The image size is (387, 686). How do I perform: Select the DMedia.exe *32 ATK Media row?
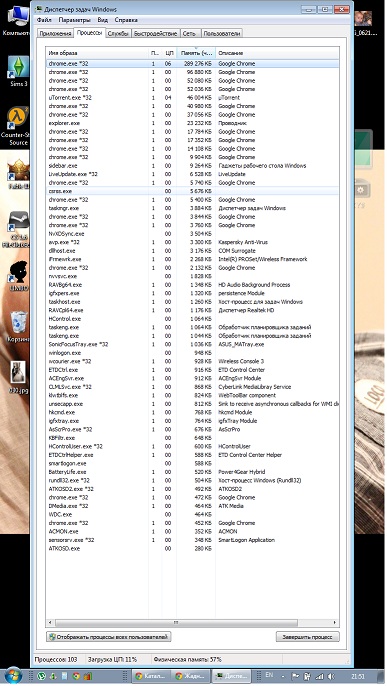(x=192, y=506)
